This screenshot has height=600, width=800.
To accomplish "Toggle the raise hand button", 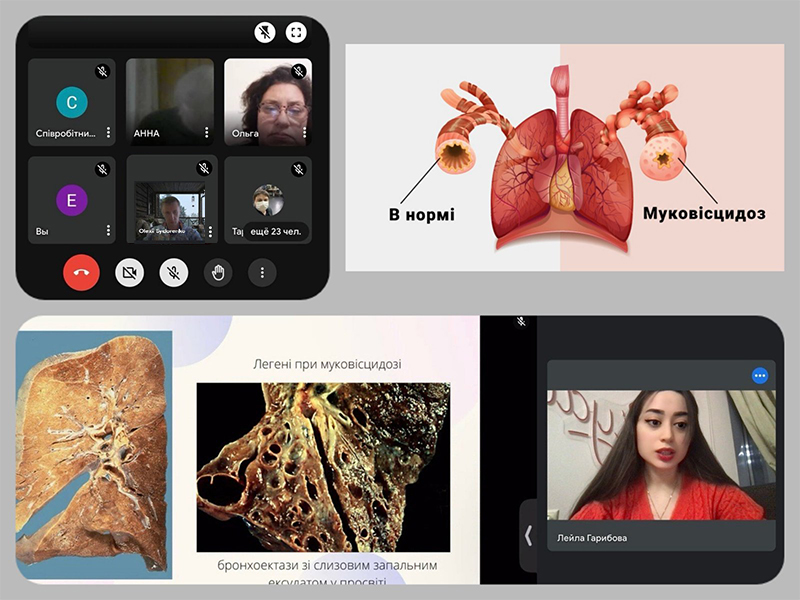I will [218, 272].
